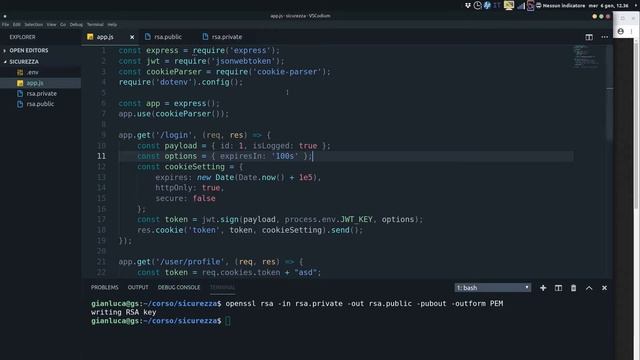Click the JS icon on app.js tab
Screen dimensions: 640x360
pos(90,37)
